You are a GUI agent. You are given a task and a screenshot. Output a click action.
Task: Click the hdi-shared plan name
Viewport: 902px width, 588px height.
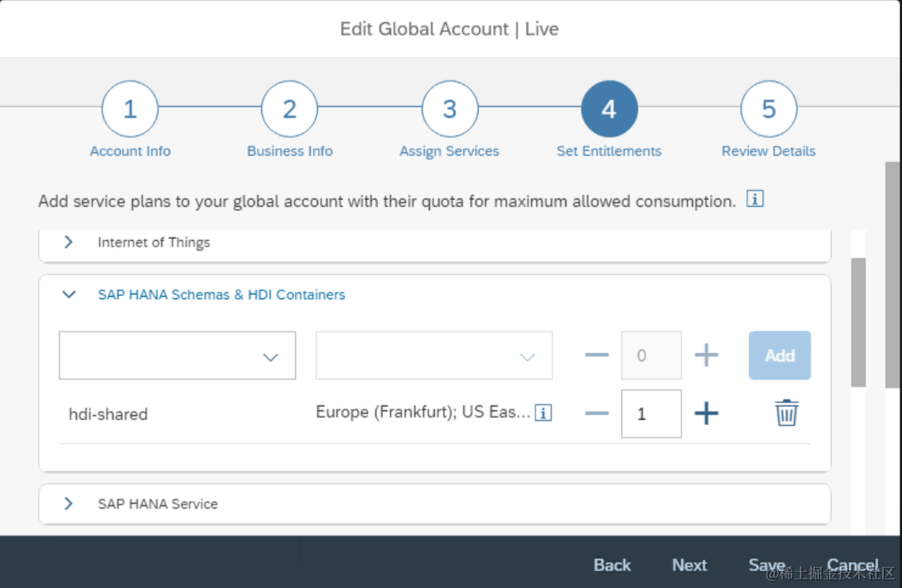(x=108, y=414)
